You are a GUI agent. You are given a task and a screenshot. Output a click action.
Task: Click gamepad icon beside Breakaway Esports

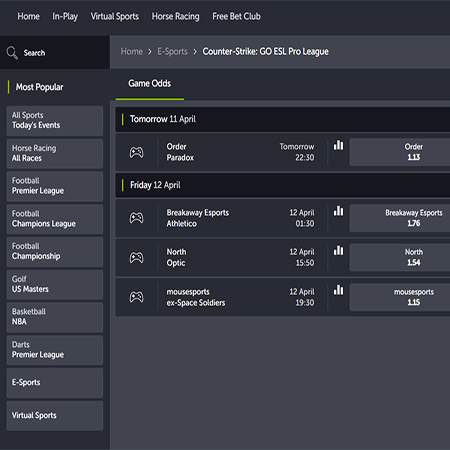coord(136,218)
